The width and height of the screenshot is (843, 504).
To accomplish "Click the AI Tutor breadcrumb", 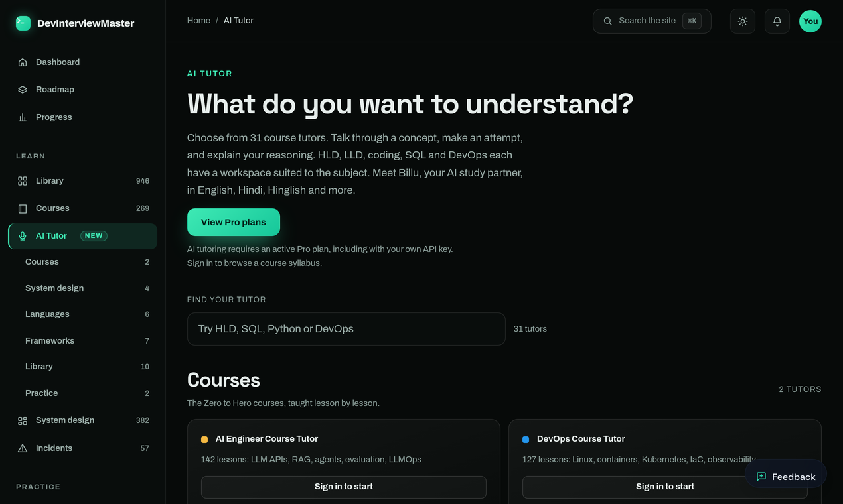I will pyautogui.click(x=238, y=21).
